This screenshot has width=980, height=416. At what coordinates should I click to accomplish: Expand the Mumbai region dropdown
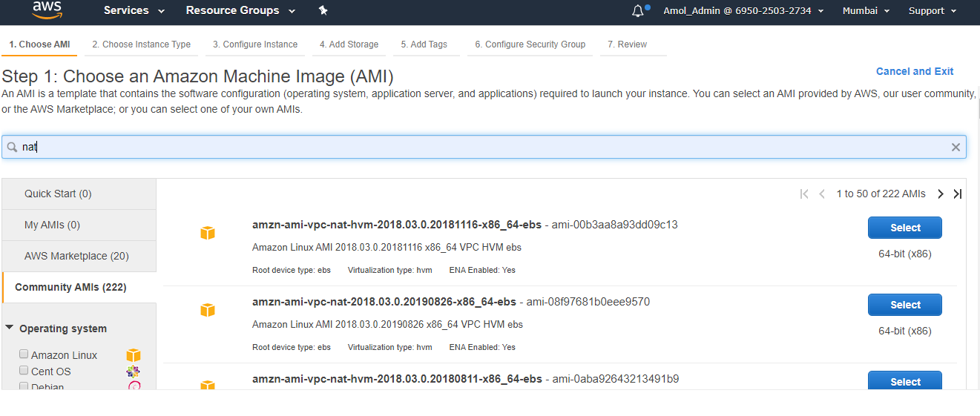pyautogui.click(x=866, y=11)
